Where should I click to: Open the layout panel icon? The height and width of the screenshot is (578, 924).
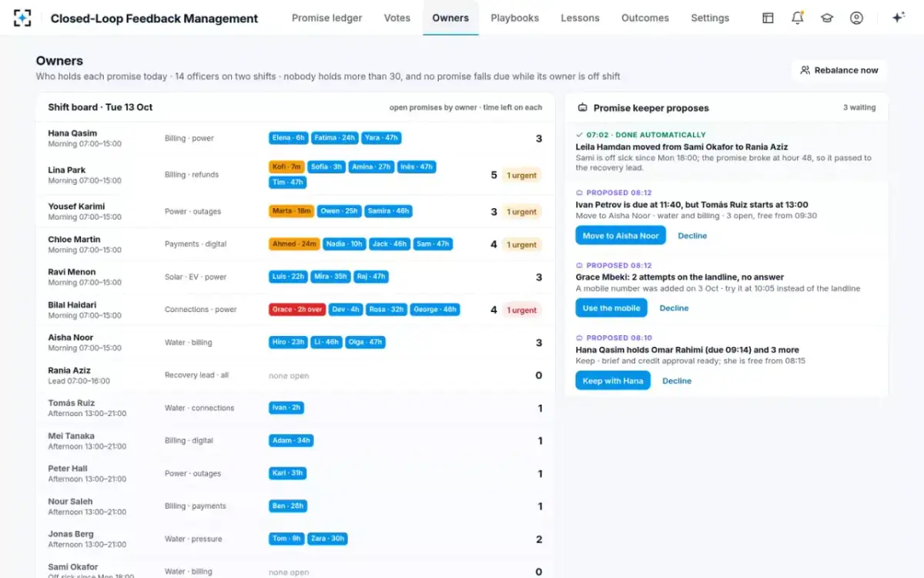pos(768,18)
